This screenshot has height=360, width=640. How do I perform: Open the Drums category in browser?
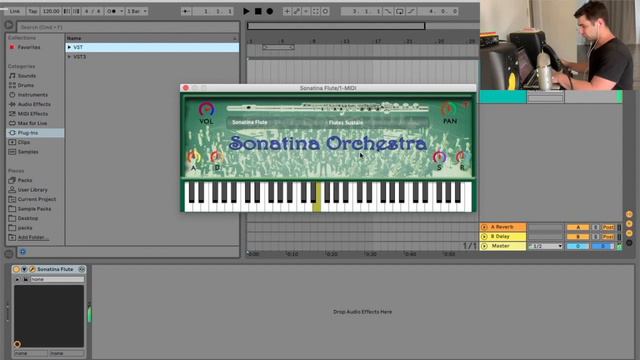pyautogui.click(x=26, y=85)
